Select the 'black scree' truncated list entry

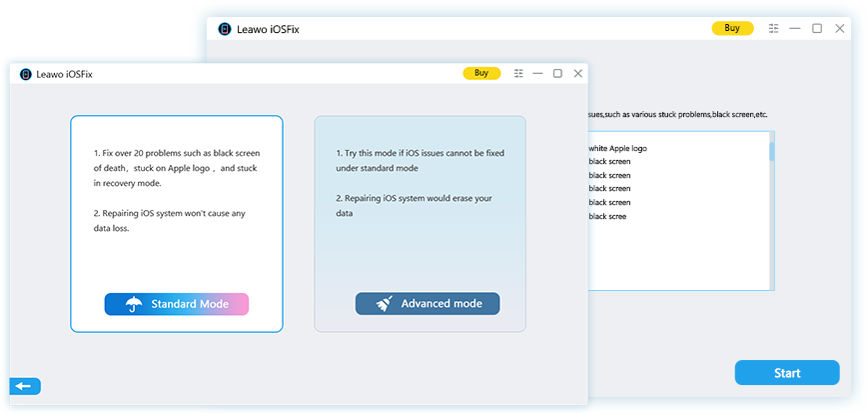607,217
